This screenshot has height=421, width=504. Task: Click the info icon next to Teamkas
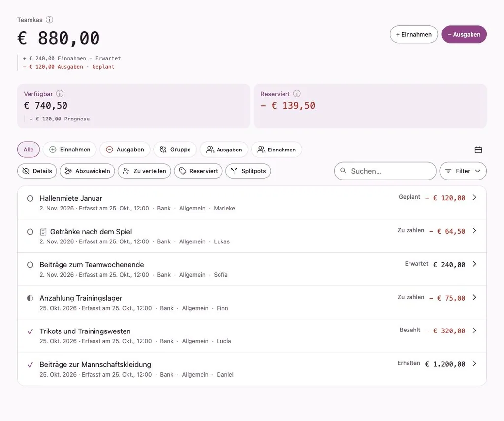click(49, 20)
